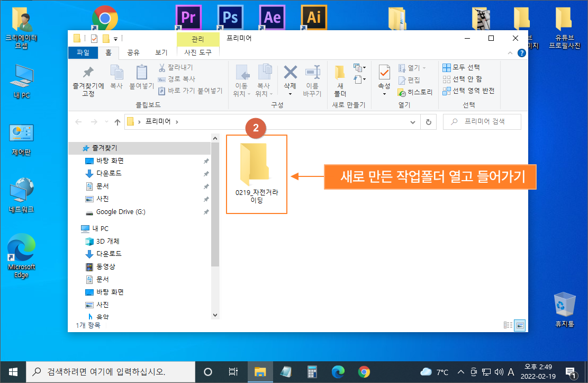Click the Cortana circle icon

208,372
